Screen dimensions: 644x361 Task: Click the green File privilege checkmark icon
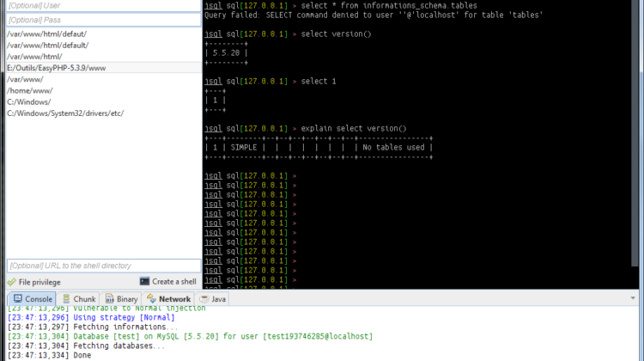[x=11, y=282]
